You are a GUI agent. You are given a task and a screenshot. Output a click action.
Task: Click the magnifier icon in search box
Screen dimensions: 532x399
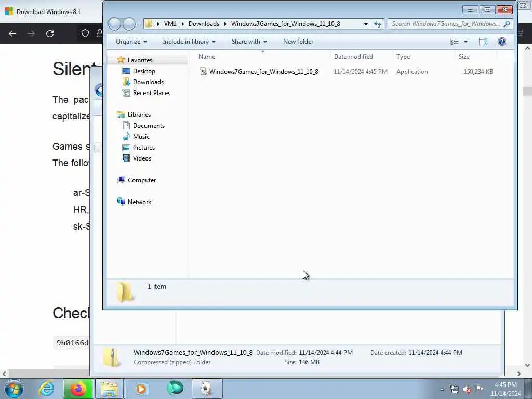pyautogui.click(x=507, y=24)
